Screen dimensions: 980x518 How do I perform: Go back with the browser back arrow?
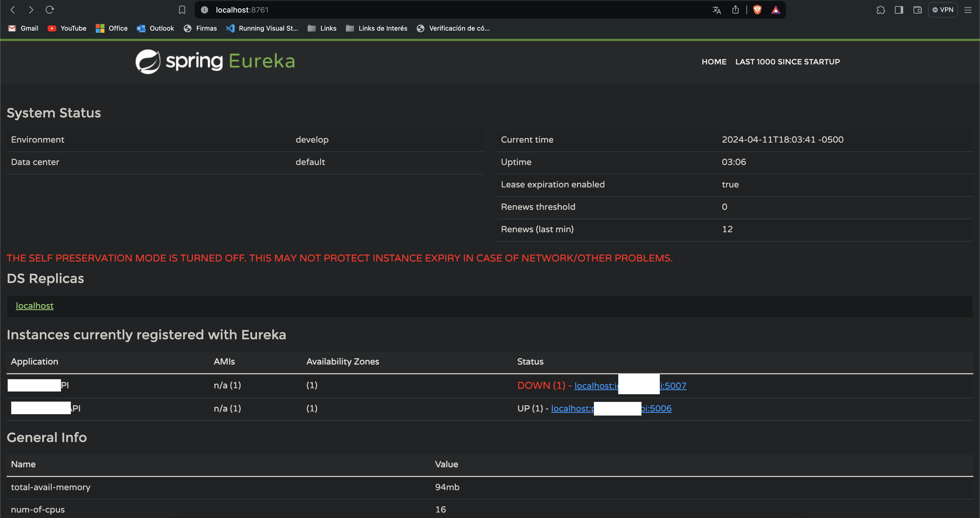pyautogui.click(x=13, y=10)
